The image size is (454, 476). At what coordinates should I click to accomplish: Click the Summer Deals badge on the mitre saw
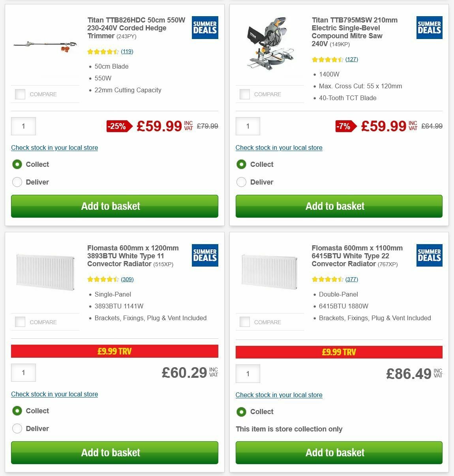coord(429,28)
